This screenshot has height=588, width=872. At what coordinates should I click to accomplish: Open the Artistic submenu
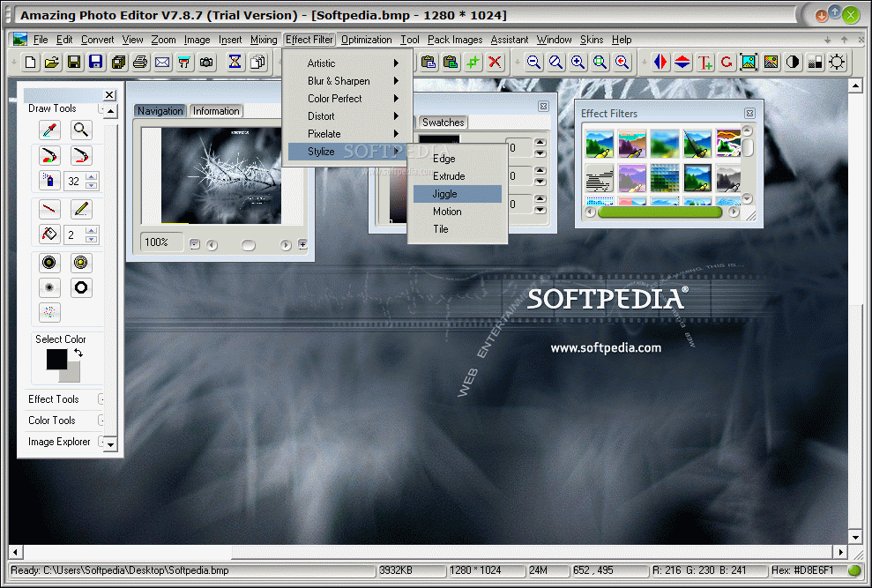coord(347,63)
